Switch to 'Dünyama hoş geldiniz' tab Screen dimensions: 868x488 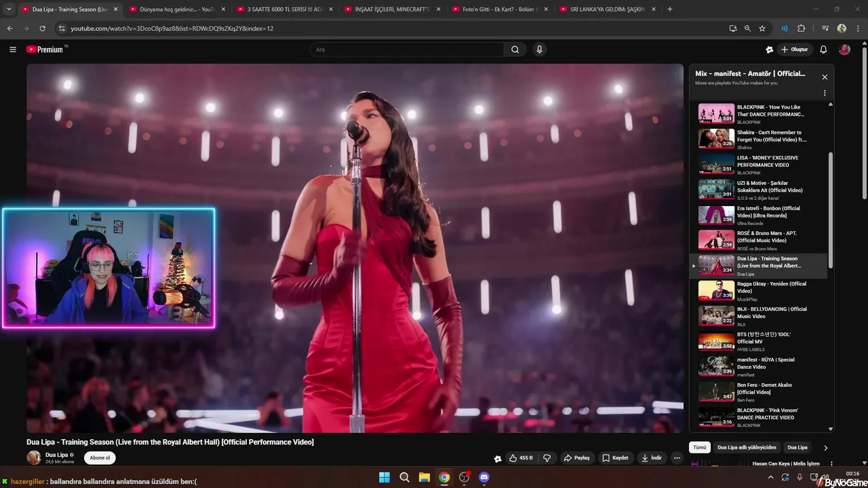pos(177,9)
